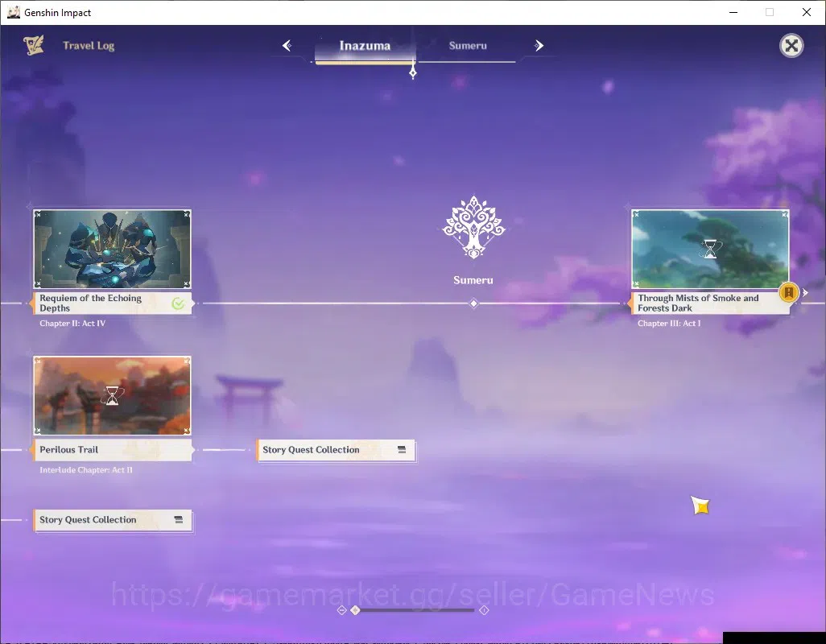Go to previous region with left arrow
Viewport: 826px width, 644px height.
point(287,46)
